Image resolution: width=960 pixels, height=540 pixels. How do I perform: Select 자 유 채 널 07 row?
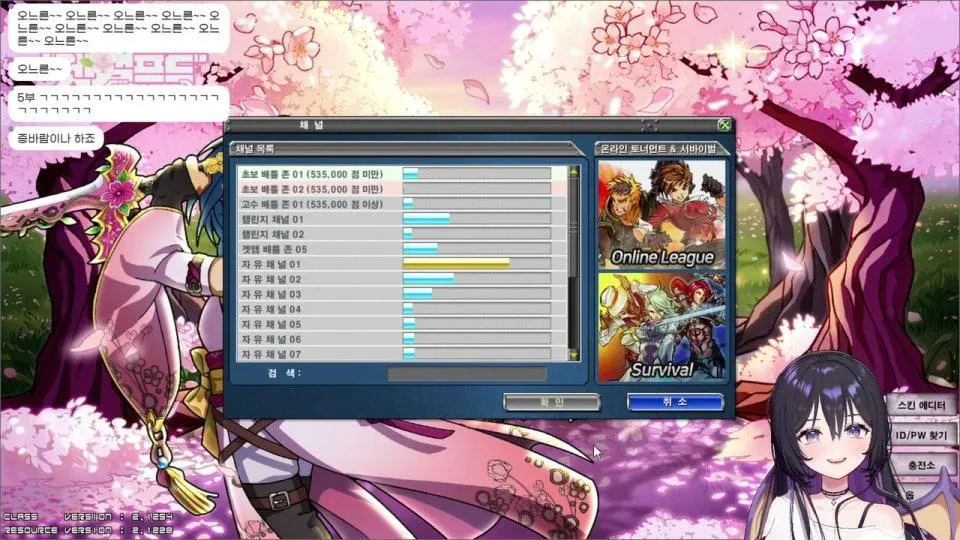402,354
